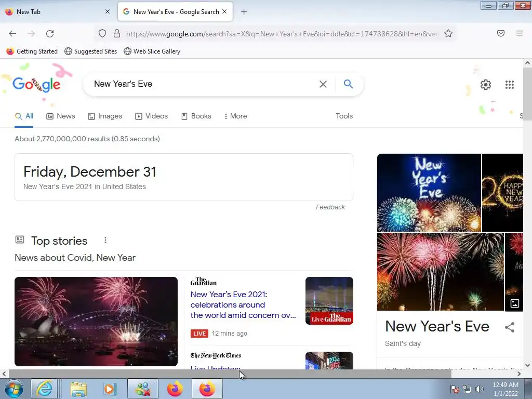Image resolution: width=532 pixels, height=399 pixels.
Task: Launch Internet Explorer from taskbar
Action: click(x=45, y=389)
